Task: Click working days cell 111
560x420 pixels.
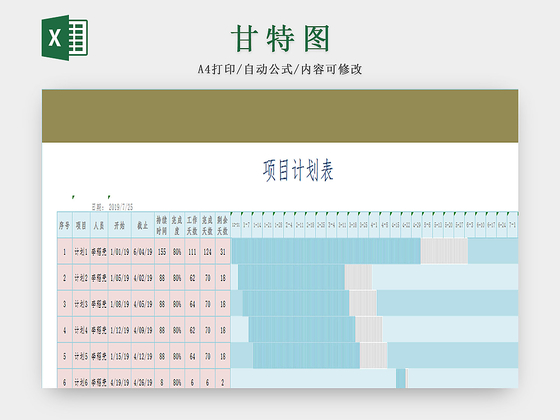Action: point(192,251)
